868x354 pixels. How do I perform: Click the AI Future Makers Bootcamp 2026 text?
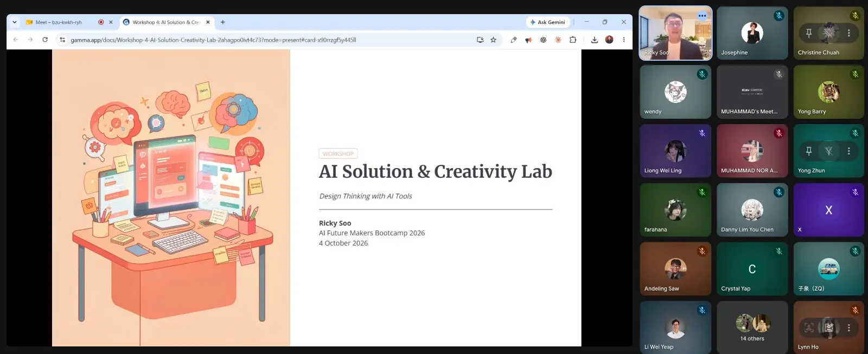372,233
